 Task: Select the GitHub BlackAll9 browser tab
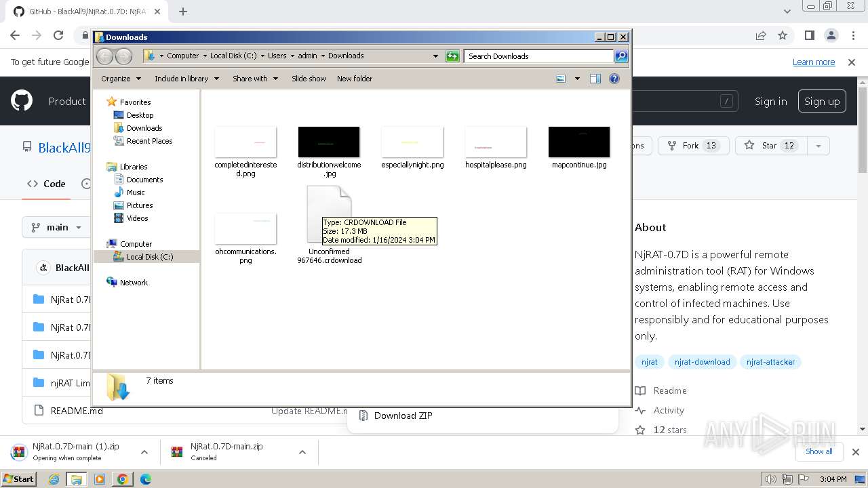(85, 12)
